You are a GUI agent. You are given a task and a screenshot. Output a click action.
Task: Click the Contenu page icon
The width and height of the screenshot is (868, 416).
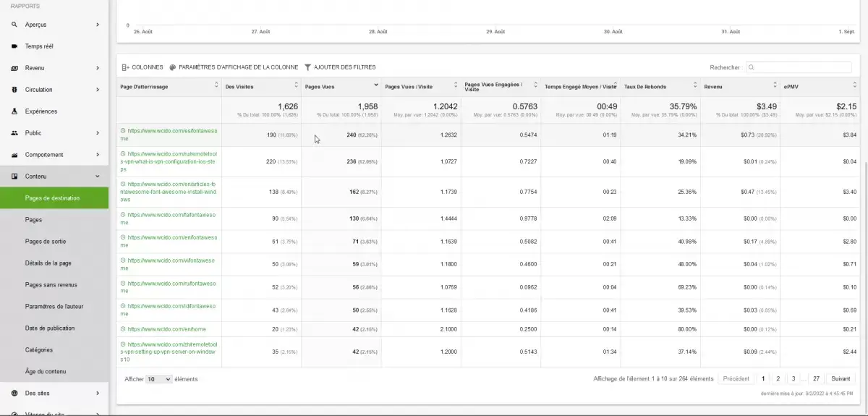(14, 177)
